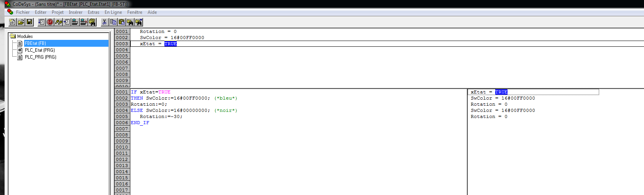The width and height of the screenshot is (644, 195).
Task: Click the Logout computer icon with the red X
Action: [84, 22]
